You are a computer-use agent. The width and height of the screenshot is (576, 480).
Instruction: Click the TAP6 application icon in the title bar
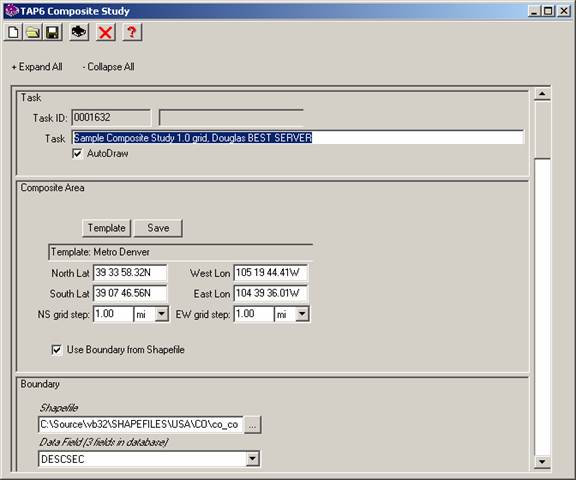click(12, 11)
